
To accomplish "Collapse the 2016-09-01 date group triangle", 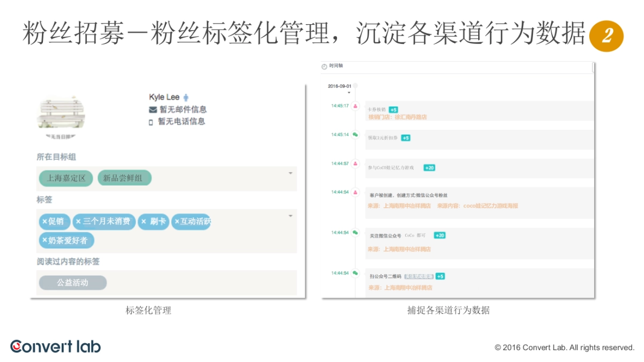I will pos(350,92).
